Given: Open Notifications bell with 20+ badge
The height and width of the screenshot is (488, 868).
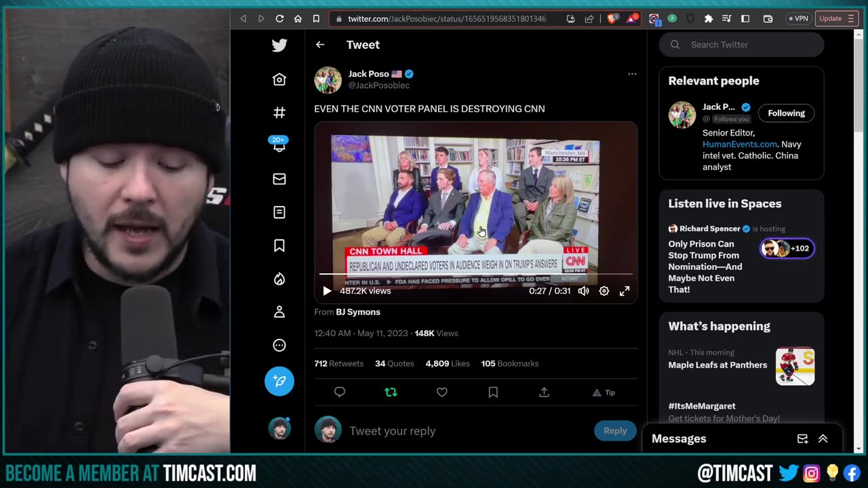Looking at the screenshot, I should click(279, 144).
